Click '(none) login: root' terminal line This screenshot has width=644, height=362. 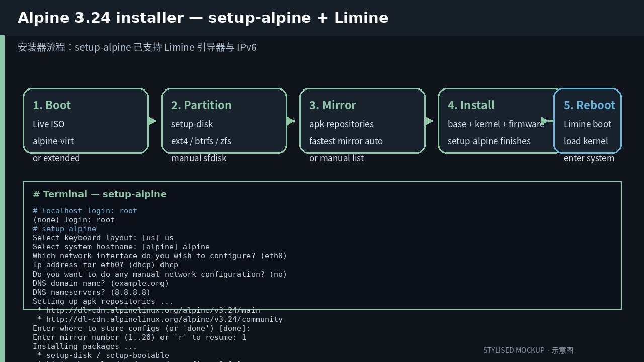[x=73, y=220]
